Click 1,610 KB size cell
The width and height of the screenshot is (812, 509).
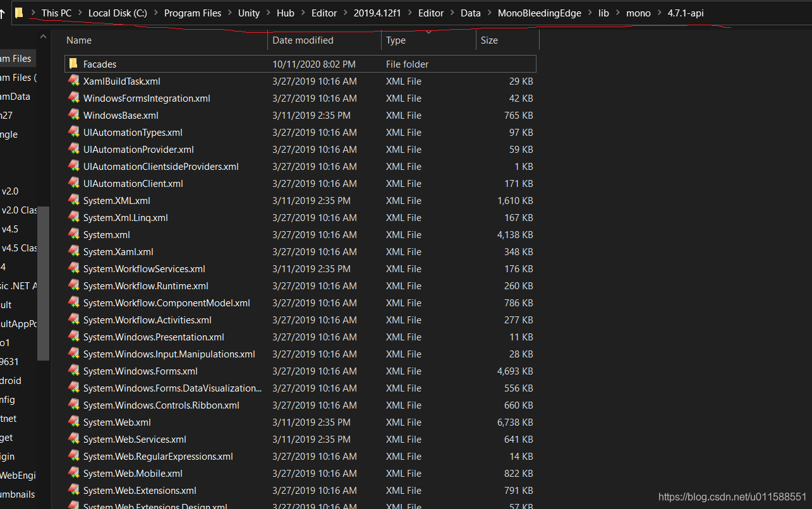(515, 200)
